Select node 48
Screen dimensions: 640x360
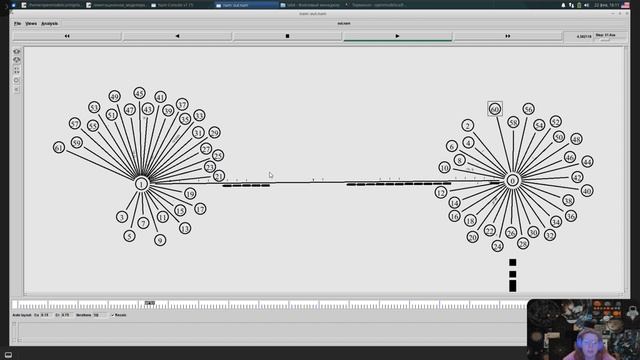coord(576,139)
